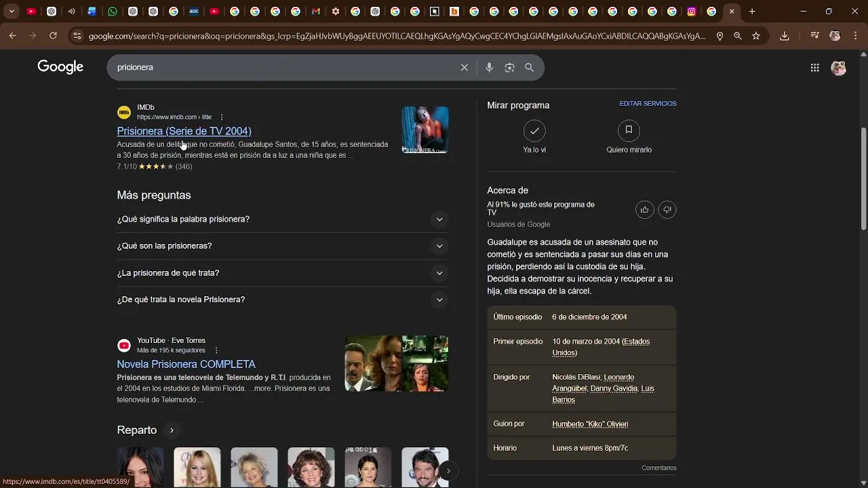Click the thumbs up like icon

(x=644, y=210)
